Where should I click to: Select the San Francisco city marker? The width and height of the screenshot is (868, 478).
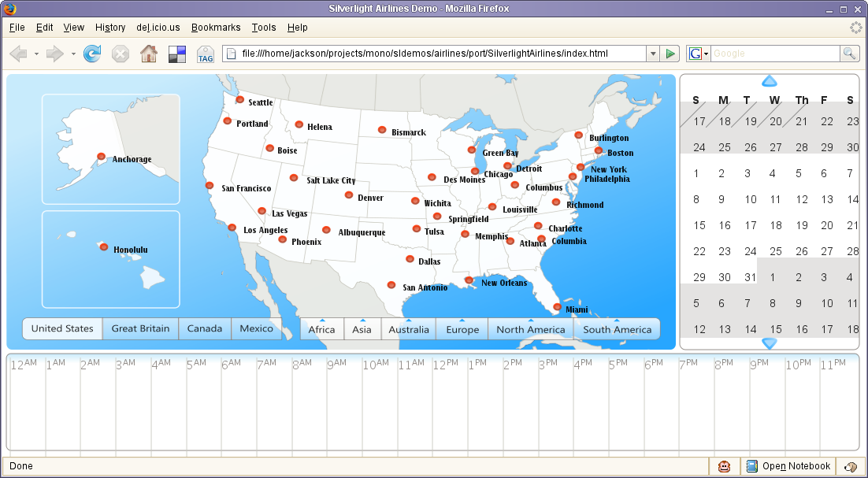coord(210,185)
